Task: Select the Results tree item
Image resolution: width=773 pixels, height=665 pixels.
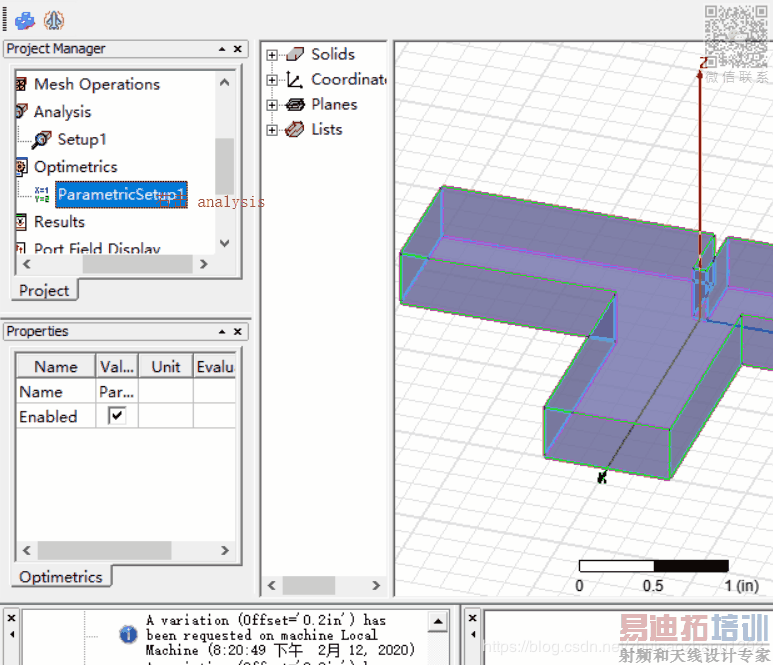Action: (x=59, y=222)
